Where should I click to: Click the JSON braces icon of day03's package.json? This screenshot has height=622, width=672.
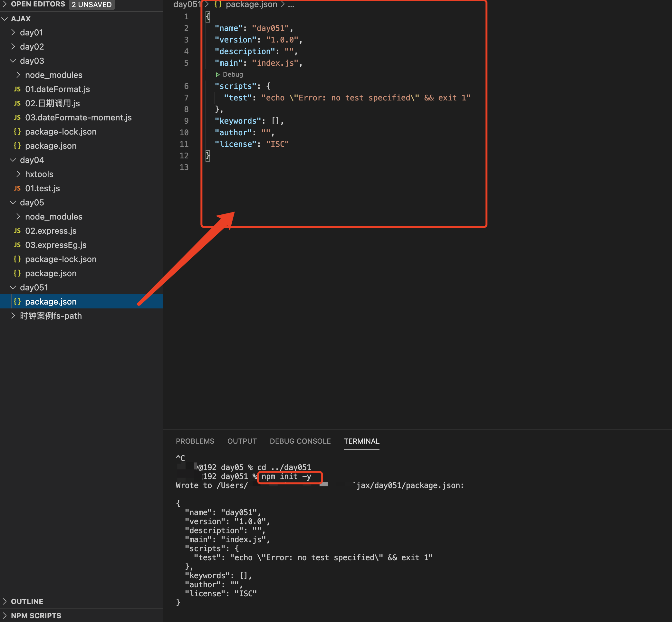pyautogui.click(x=17, y=146)
